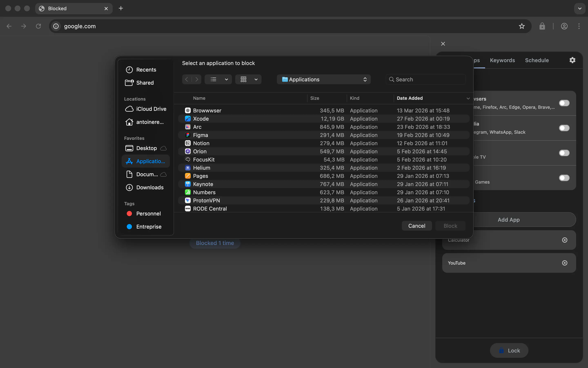588x368 pixels.
Task: Open the Documents favorite
Action: [146, 174]
